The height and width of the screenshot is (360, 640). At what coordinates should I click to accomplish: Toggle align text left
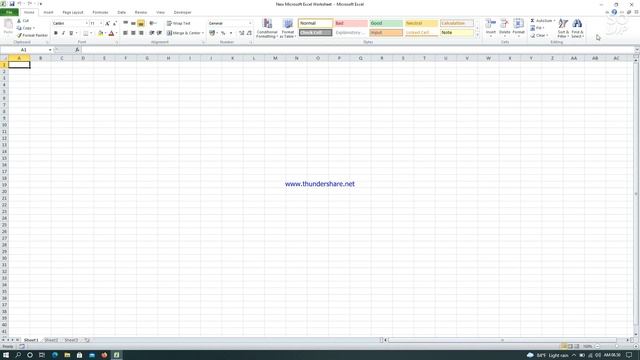point(126,33)
